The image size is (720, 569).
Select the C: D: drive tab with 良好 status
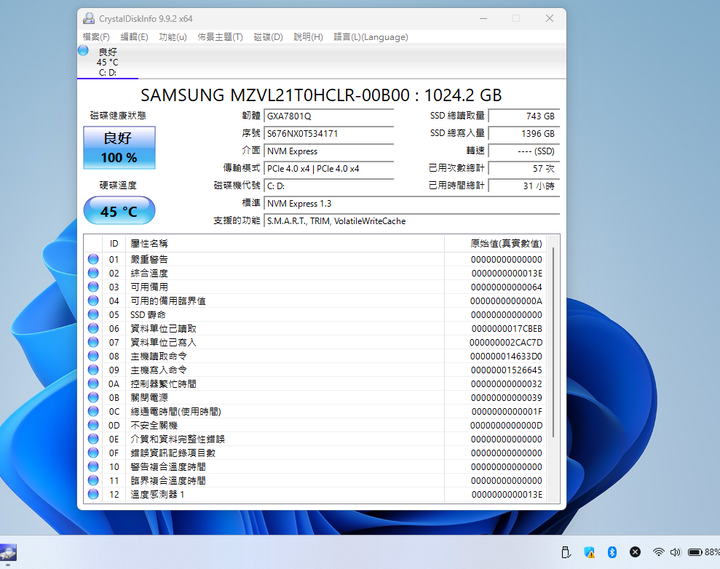tap(107, 62)
